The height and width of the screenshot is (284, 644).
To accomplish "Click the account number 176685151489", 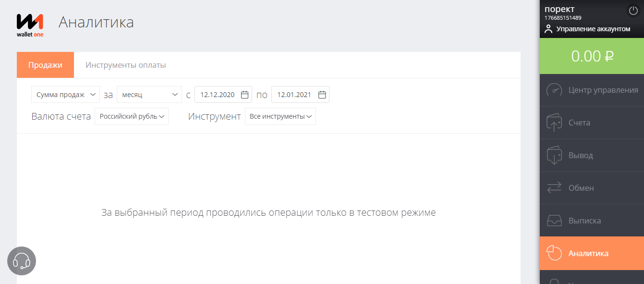I will tap(563, 18).
